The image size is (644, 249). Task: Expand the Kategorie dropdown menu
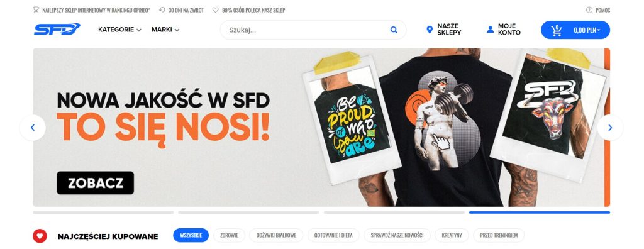tap(119, 30)
